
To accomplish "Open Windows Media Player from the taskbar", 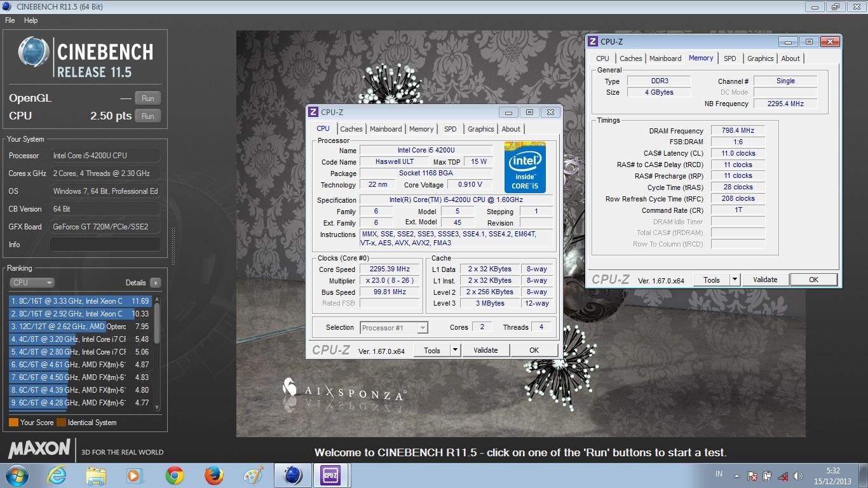I will pyautogui.click(x=135, y=475).
